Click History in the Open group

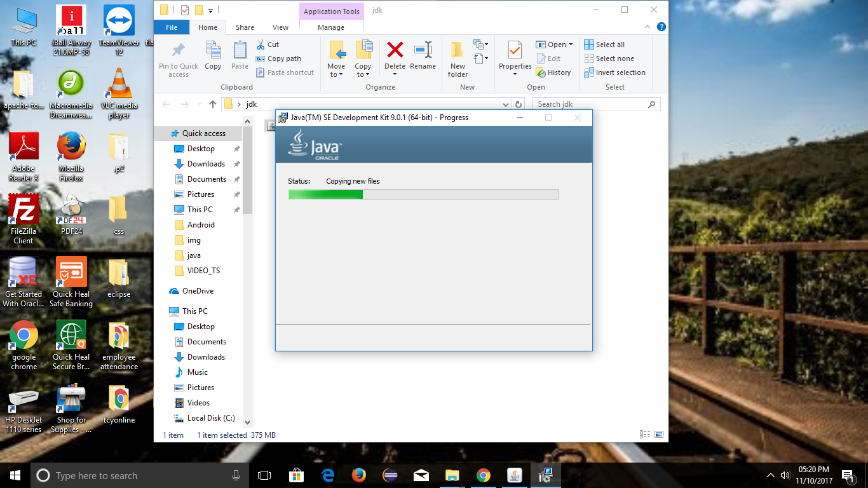[x=553, y=72]
